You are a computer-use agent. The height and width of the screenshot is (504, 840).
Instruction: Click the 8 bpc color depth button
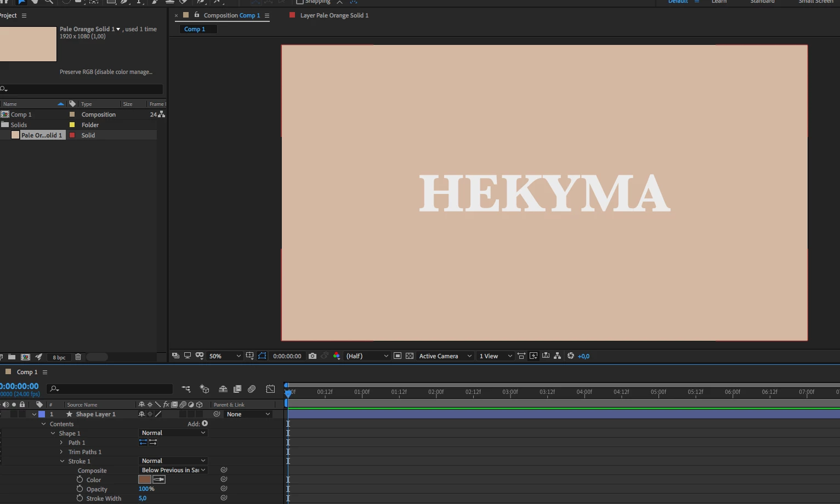coord(59,357)
